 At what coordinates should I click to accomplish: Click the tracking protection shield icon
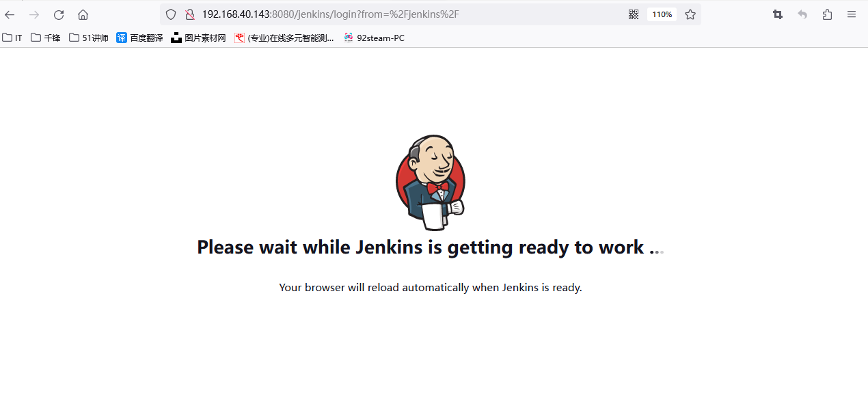(171, 14)
